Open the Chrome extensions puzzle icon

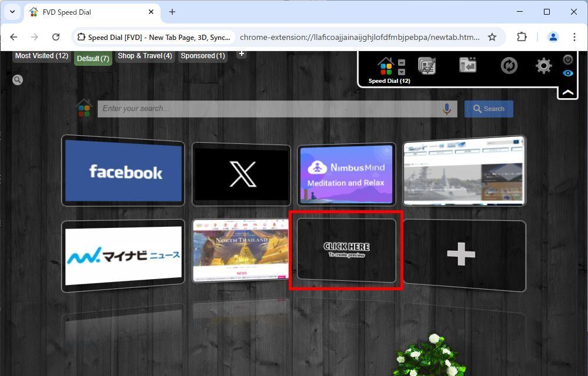522,37
